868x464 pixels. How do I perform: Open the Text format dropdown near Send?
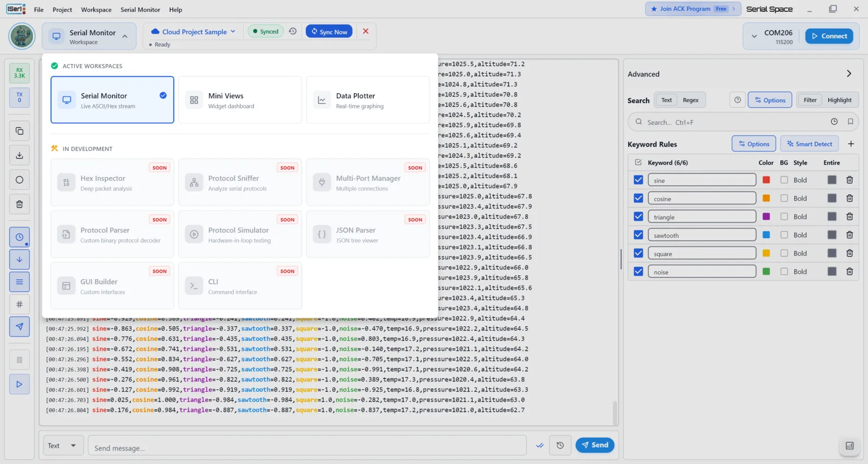pos(63,446)
